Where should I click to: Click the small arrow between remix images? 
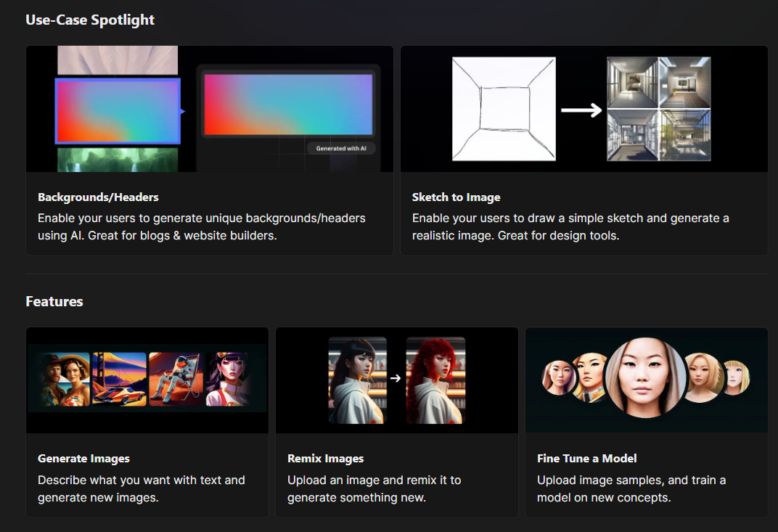[x=396, y=378]
